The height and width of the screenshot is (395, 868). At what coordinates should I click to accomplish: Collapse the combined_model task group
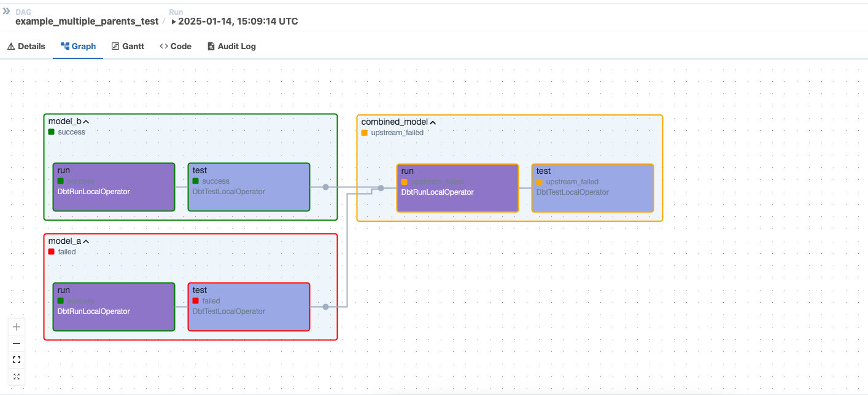pos(433,122)
